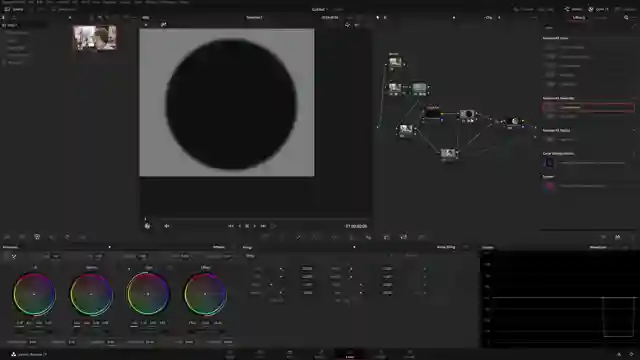Select the node showing a black circle matte
Viewport: 640px width, 360px height.
tap(467, 115)
